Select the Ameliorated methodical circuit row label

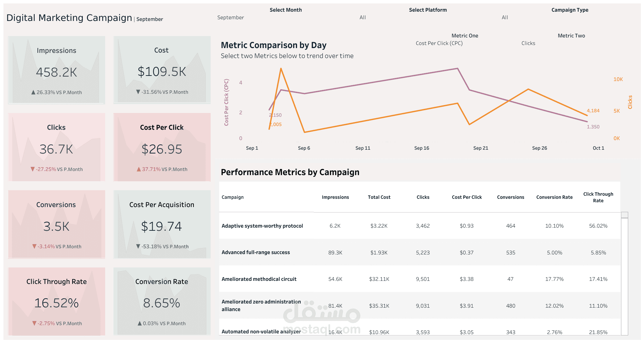tap(259, 279)
